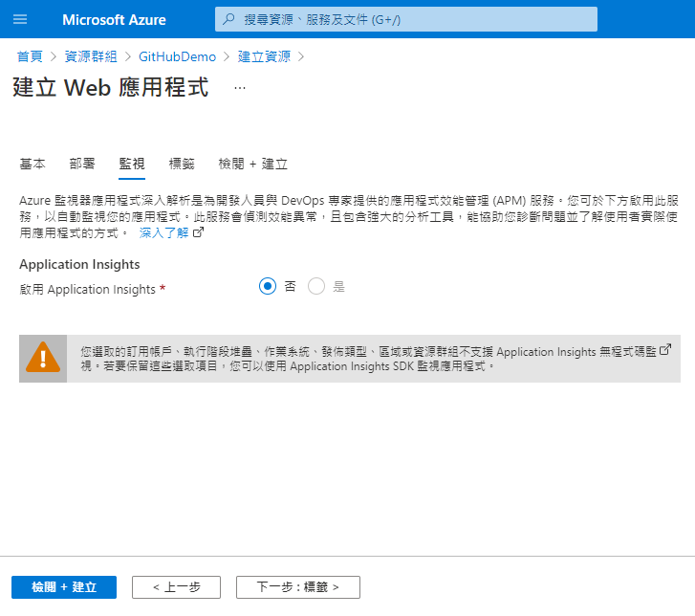Image resolution: width=695 pixels, height=616 pixels.
Task: Return to 建立資源 breadcrumb
Action: coord(264,56)
